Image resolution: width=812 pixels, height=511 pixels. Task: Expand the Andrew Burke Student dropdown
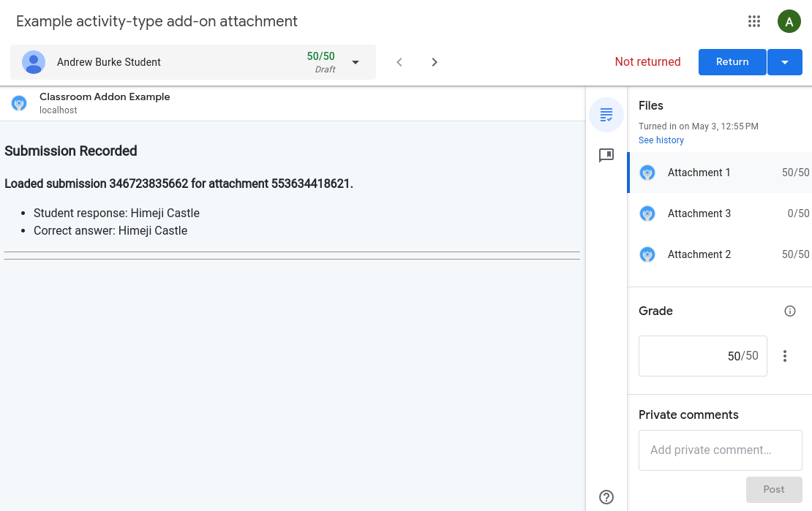356,62
